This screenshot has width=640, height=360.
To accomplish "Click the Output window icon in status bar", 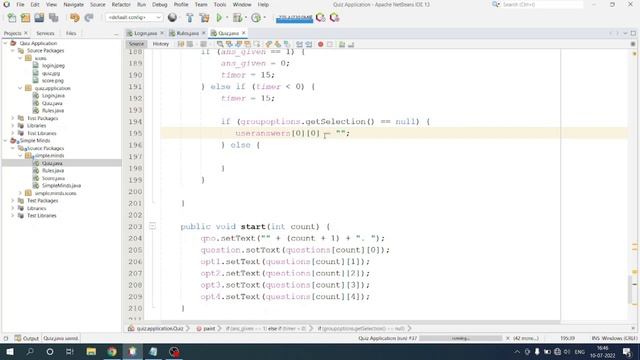I will (x=18, y=338).
